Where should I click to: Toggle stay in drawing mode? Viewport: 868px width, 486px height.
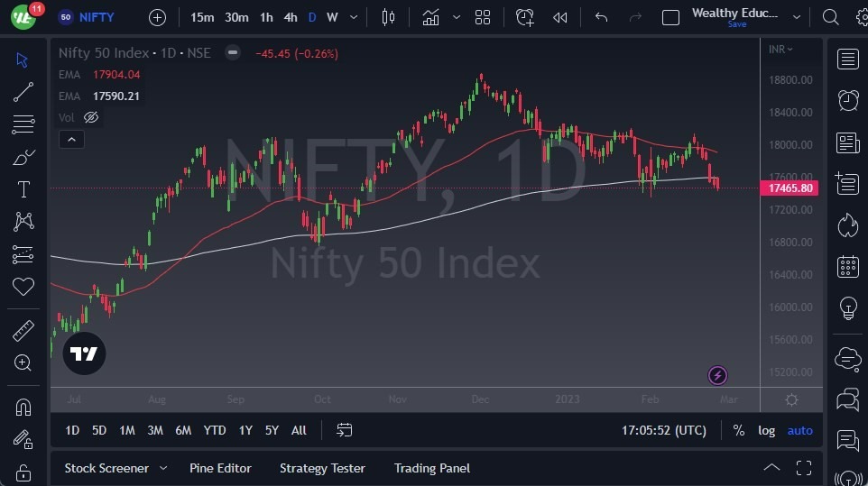(23, 439)
